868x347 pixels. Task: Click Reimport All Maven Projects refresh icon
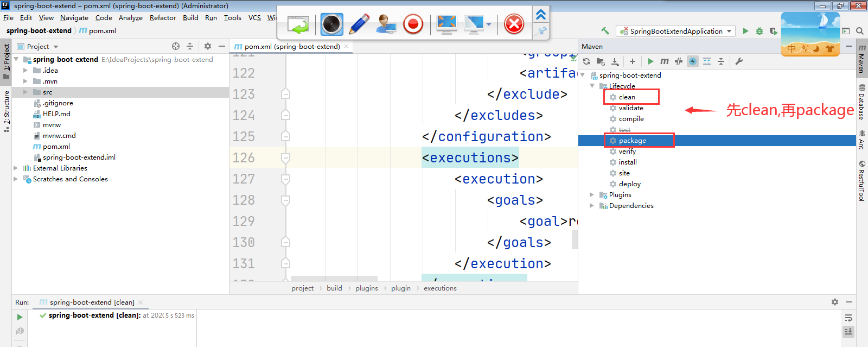(586, 61)
